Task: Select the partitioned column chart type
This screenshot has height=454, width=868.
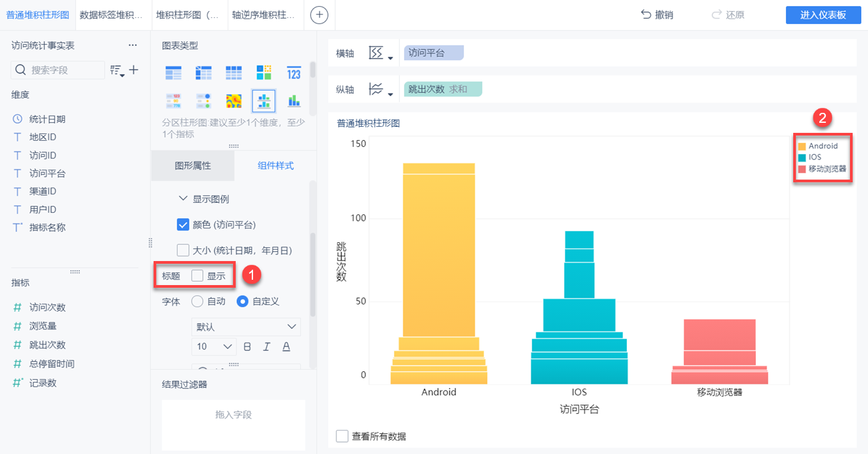Action: point(264,101)
